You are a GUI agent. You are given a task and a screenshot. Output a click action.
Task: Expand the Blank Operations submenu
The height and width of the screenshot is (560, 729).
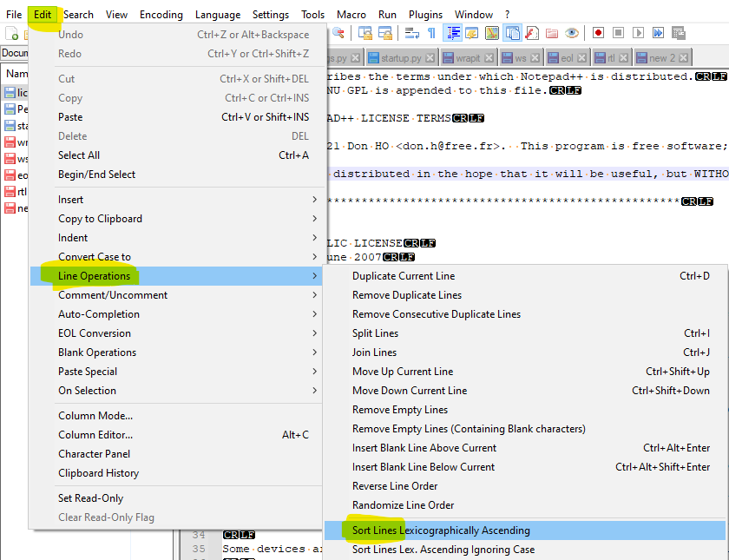click(x=176, y=352)
